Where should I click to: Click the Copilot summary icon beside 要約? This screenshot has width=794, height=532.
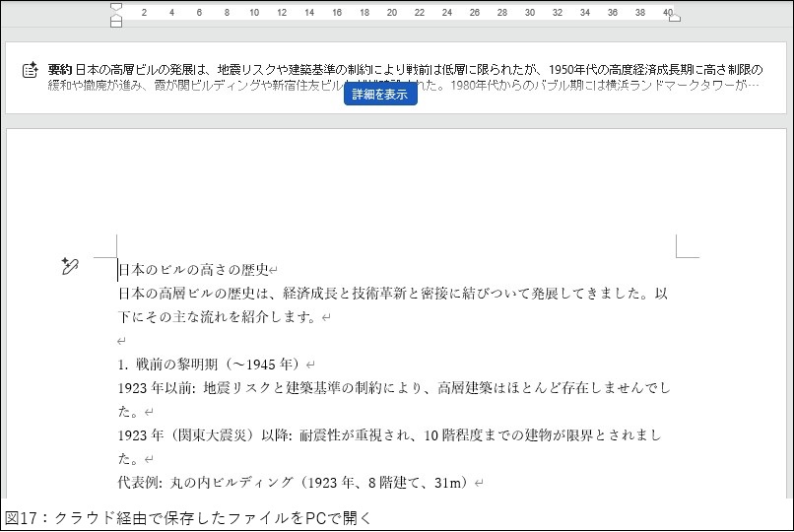click(31, 70)
